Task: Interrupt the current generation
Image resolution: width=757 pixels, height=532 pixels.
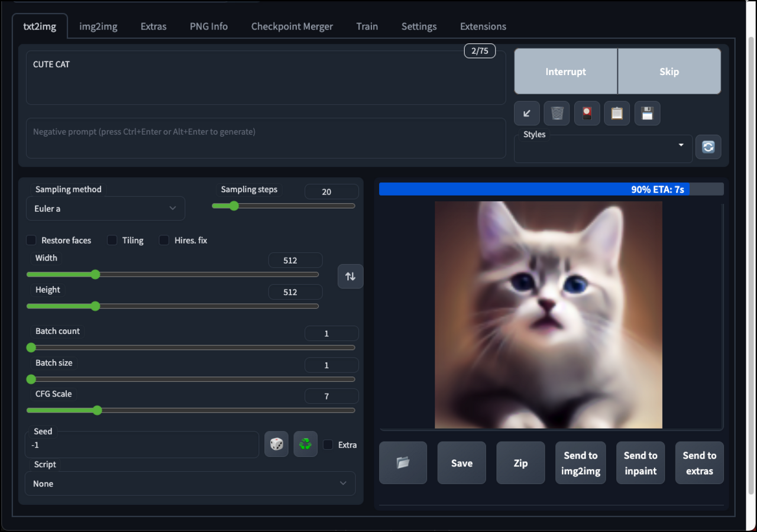Action: point(565,71)
